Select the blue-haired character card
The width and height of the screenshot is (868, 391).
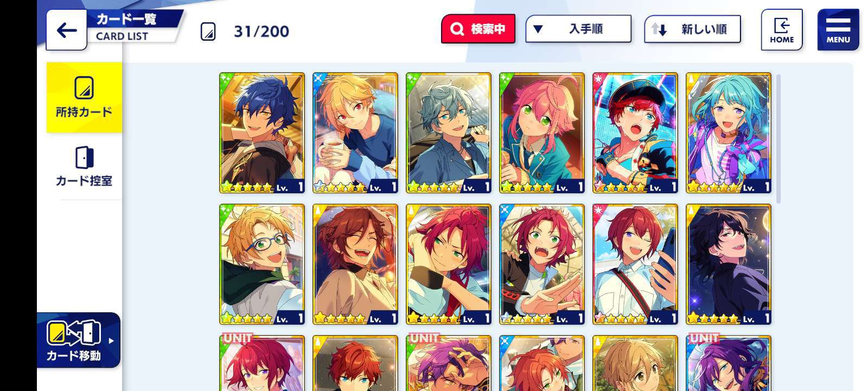pos(262,133)
